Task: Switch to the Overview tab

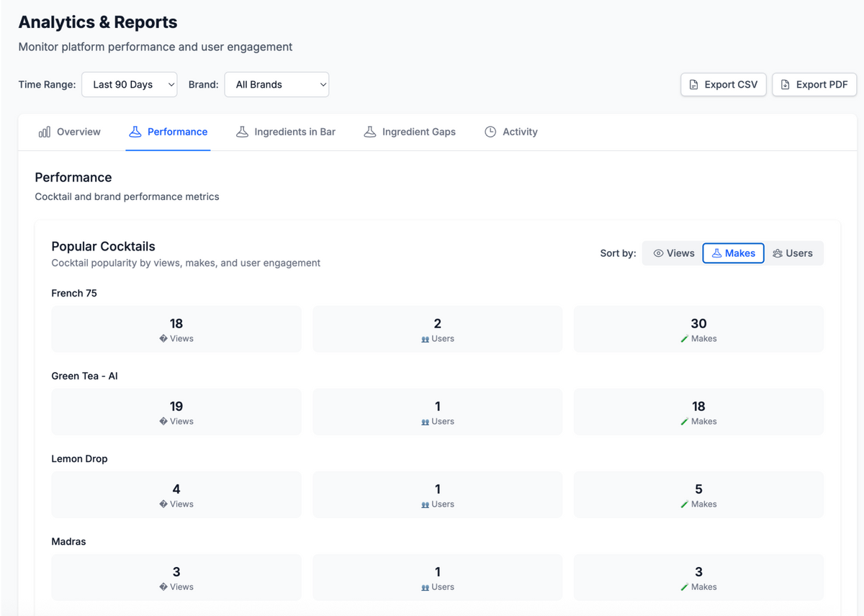Action: pos(69,132)
